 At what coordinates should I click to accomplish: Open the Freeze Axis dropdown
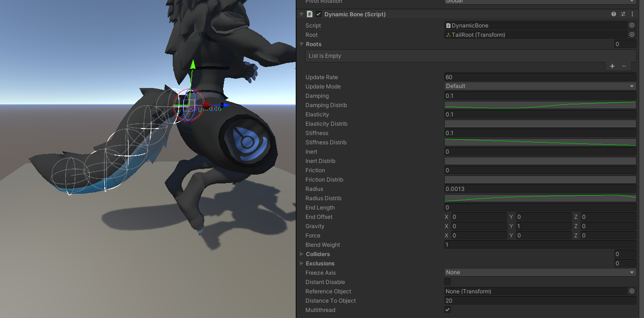(540, 272)
